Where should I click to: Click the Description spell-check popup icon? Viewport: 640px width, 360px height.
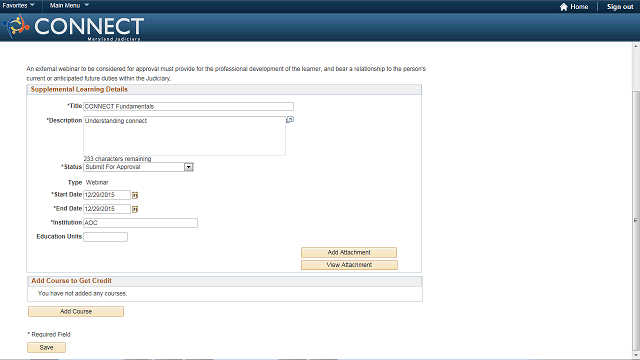tap(290, 120)
